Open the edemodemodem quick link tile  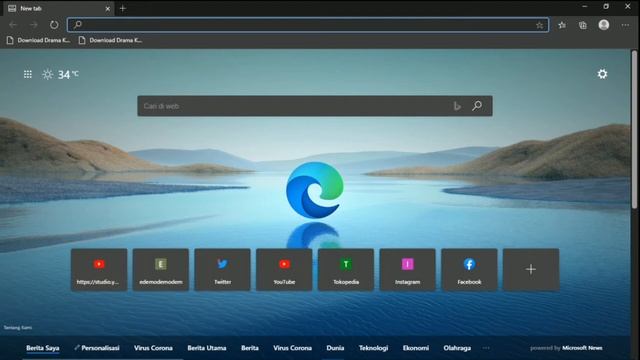[161, 270]
